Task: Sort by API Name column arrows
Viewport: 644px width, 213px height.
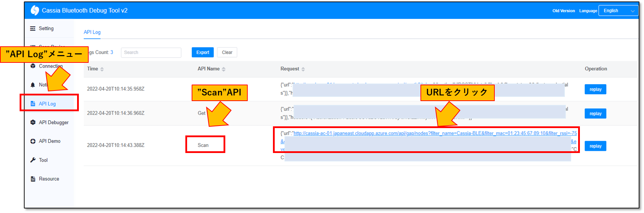Action: 224,69
